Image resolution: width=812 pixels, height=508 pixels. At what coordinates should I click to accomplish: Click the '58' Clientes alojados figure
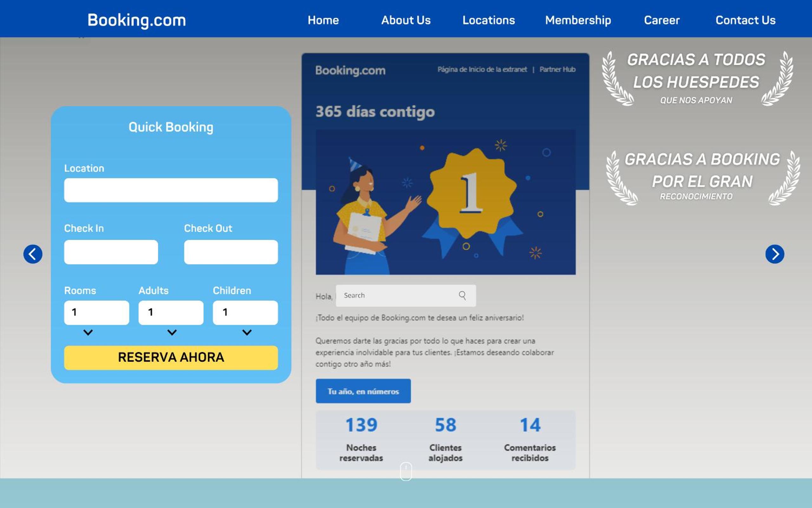[x=446, y=425]
